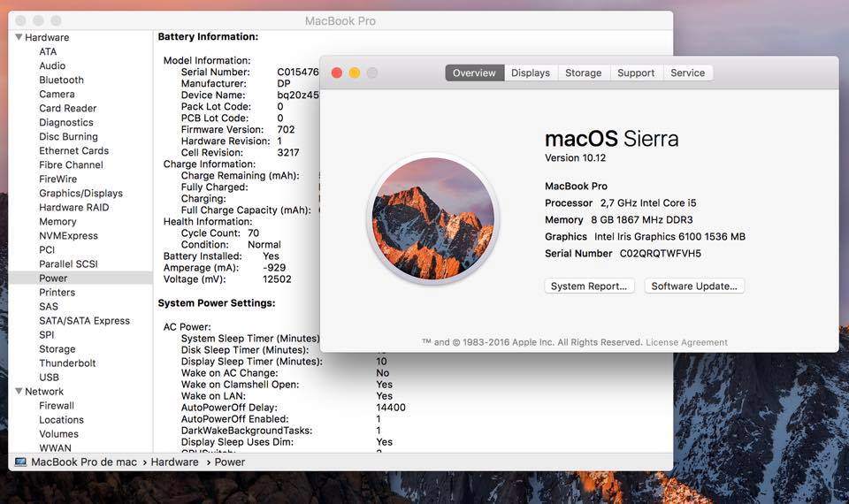Click the System Report... button
The width and height of the screenshot is (849, 504).
coord(589,286)
